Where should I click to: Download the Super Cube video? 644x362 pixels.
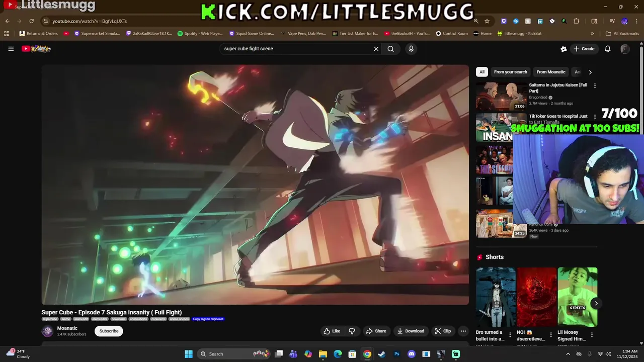point(411,331)
